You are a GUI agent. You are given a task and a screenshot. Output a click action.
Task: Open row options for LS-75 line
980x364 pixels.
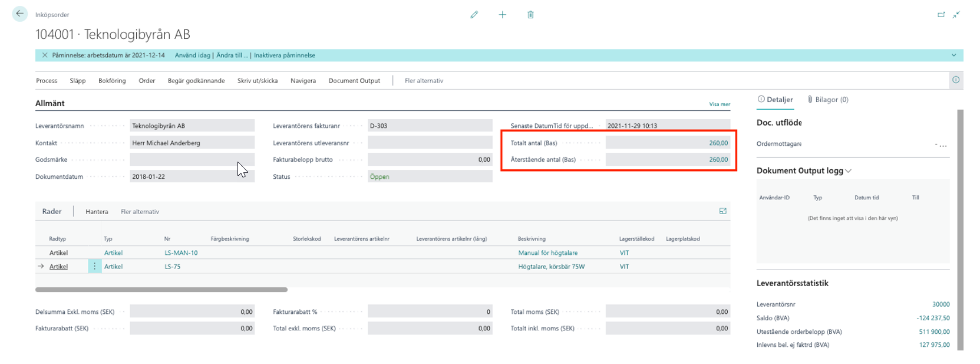94,267
